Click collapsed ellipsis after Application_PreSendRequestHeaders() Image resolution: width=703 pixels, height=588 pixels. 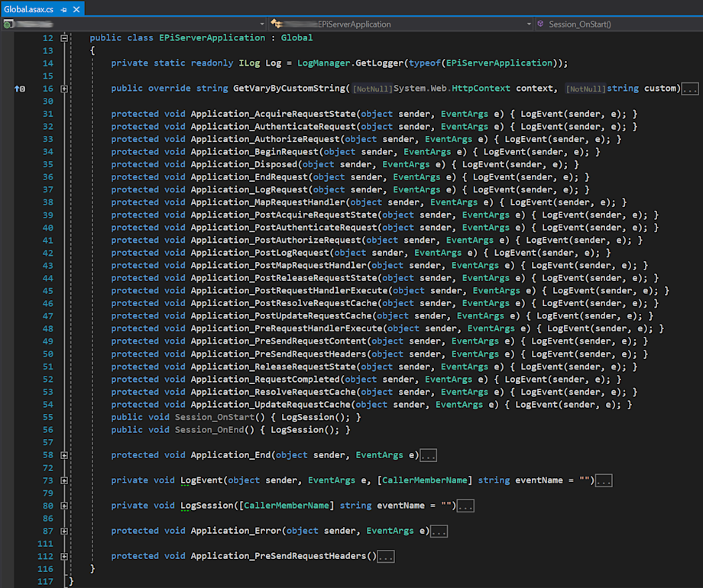(x=386, y=557)
